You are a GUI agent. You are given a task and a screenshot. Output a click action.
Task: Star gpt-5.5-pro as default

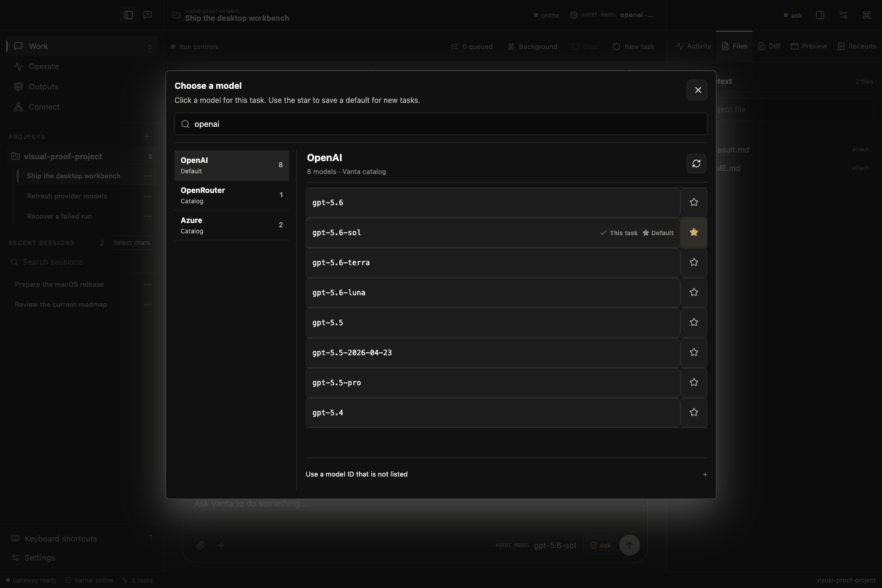tap(694, 382)
